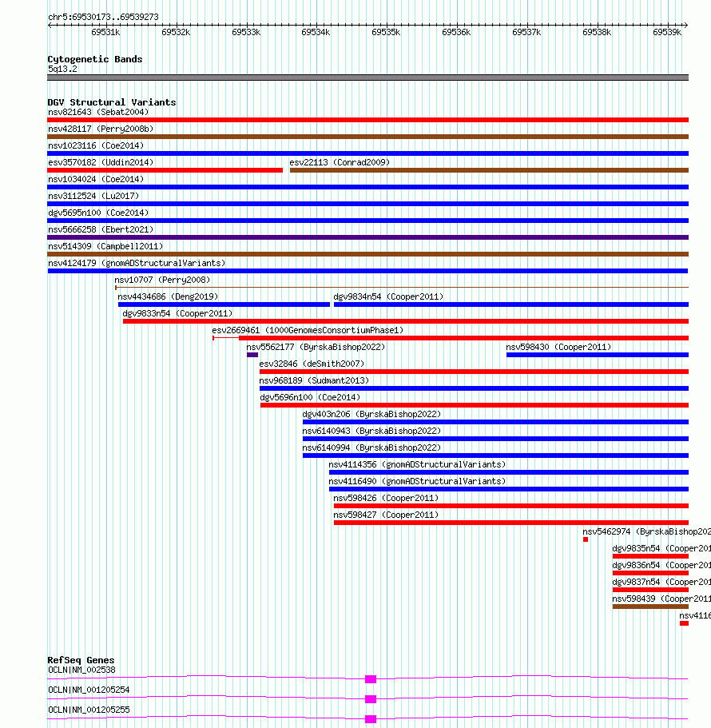711x728 pixels.
Task: Click the 69539k ruler tick label
Action: [667, 32]
